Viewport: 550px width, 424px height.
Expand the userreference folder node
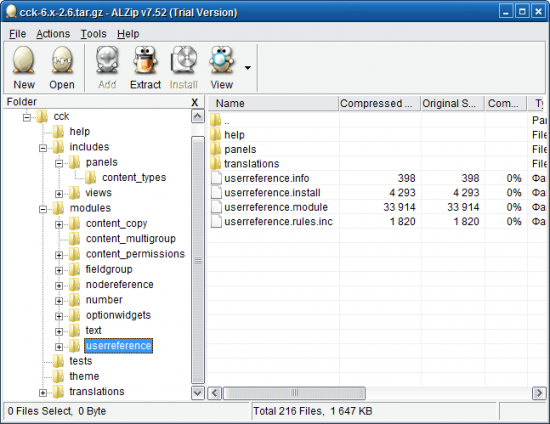tap(59, 347)
